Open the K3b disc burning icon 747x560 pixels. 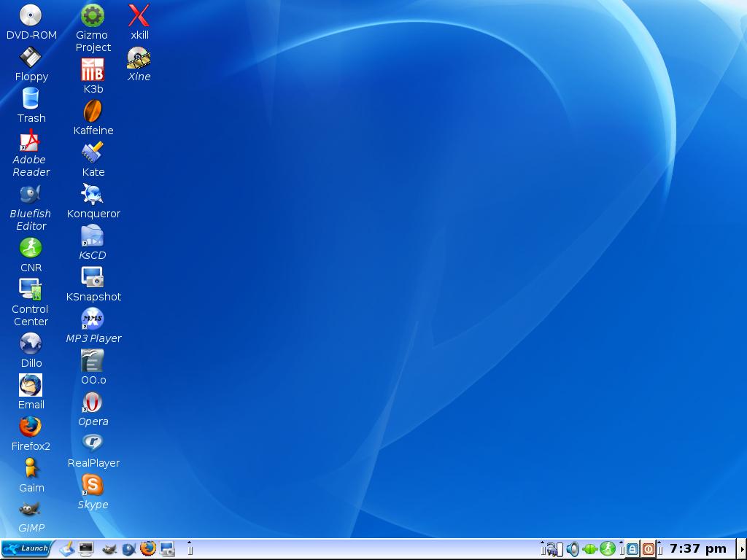pyautogui.click(x=93, y=71)
